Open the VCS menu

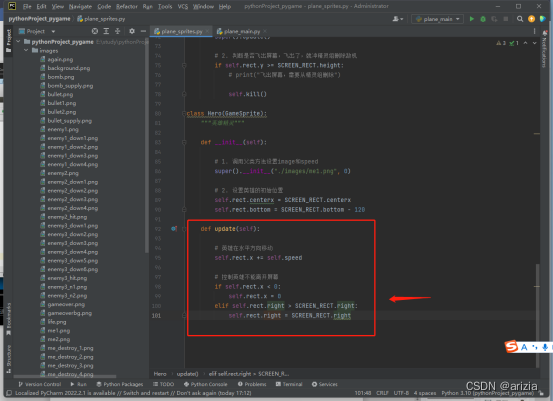coord(183,6)
